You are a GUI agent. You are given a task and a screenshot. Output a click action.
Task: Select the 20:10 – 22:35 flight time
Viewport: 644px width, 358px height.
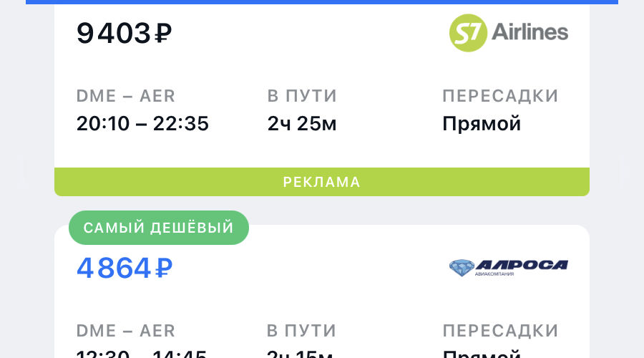(142, 124)
